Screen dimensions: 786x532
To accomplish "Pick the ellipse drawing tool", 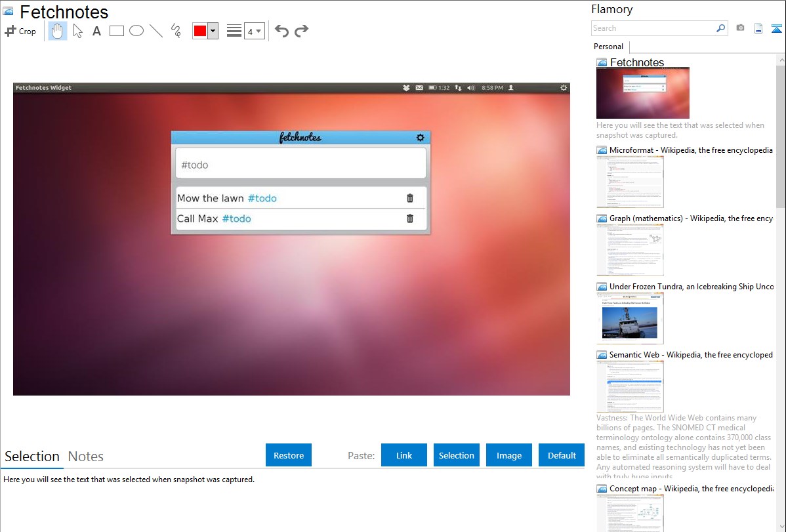I will pos(136,31).
